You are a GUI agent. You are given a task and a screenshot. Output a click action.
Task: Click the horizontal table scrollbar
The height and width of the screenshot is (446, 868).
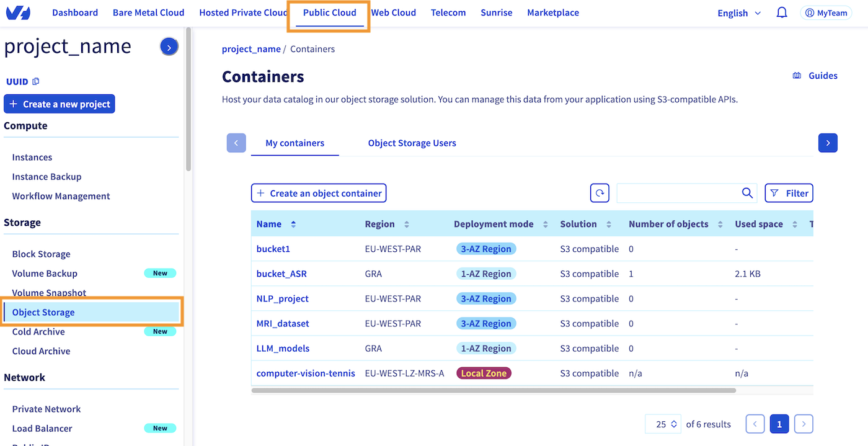[x=494, y=391]
